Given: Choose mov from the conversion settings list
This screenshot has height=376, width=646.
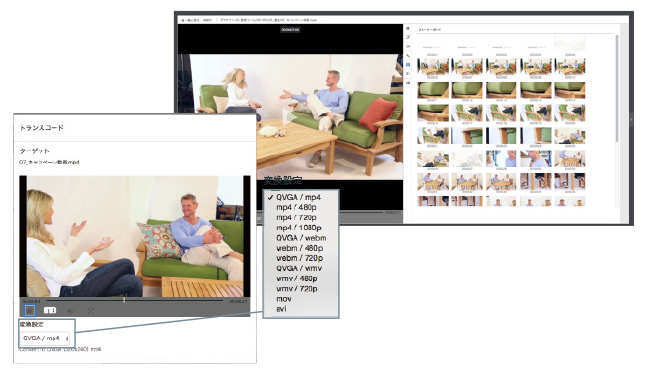Looking at the screenshot, I should pyautogui.click(x=284, y=299).
